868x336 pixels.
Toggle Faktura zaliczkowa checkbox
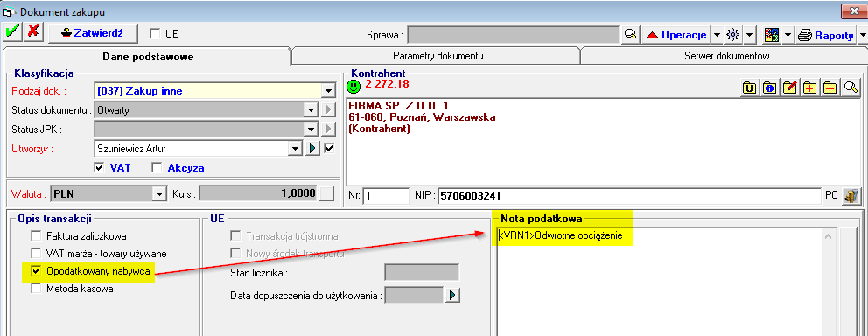37,235
